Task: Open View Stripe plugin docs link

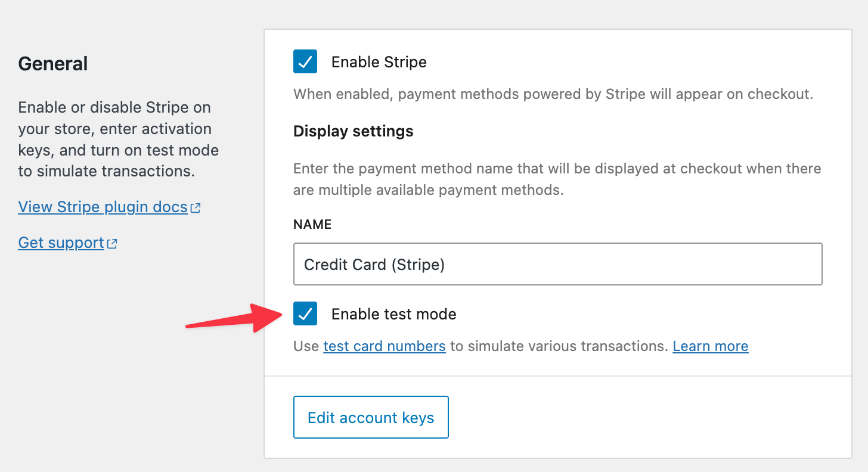Action: pyautogui.click(x=103, y=207)
